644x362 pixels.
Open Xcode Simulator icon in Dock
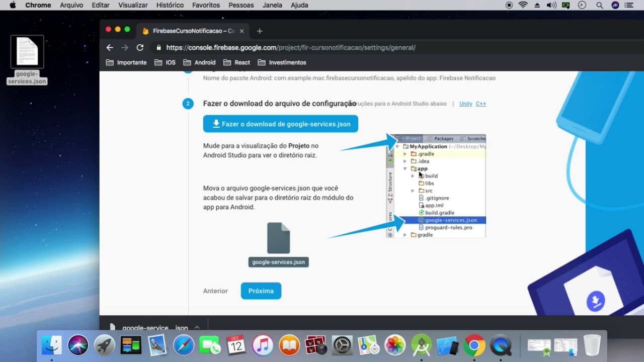448,345
